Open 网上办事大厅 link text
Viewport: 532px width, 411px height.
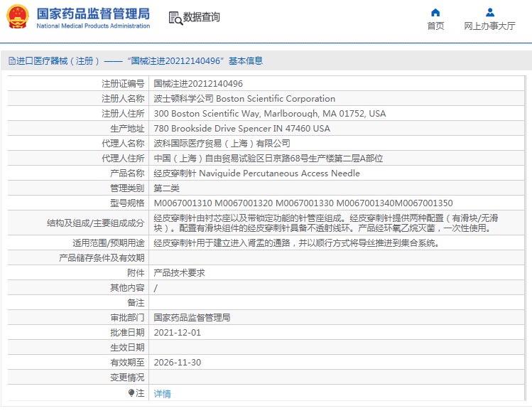489,26
